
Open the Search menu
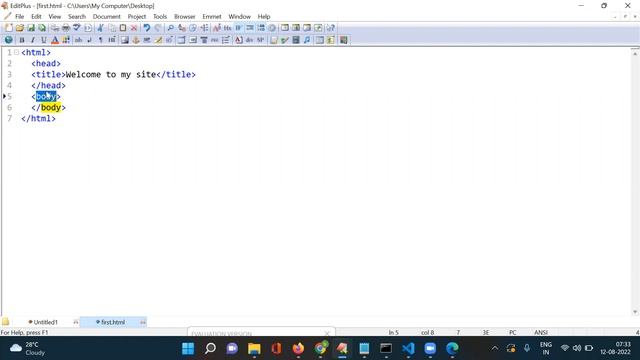point(77,17)
